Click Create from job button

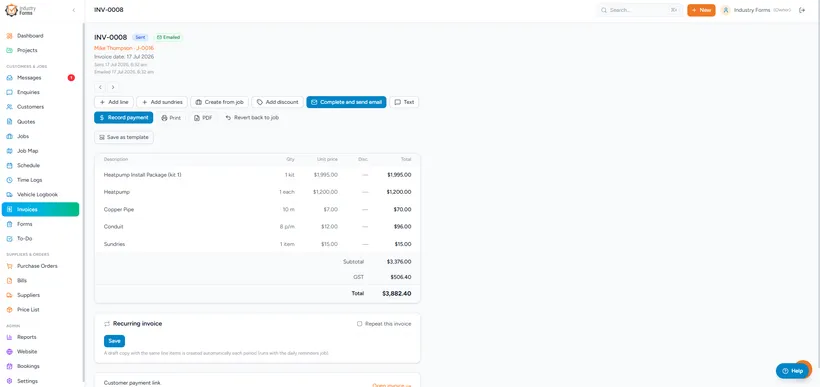coord(219,102)
